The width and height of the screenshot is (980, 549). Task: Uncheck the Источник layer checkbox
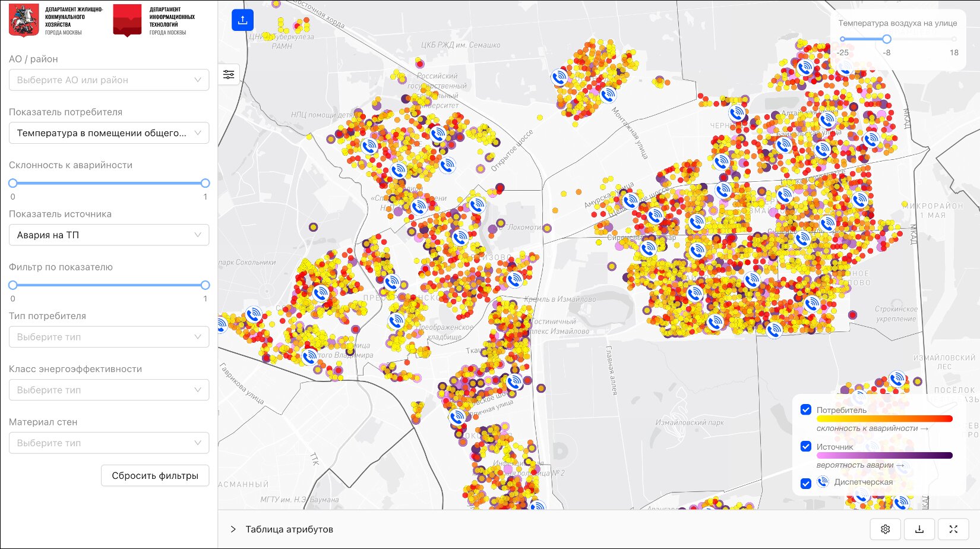coord(806,446)
